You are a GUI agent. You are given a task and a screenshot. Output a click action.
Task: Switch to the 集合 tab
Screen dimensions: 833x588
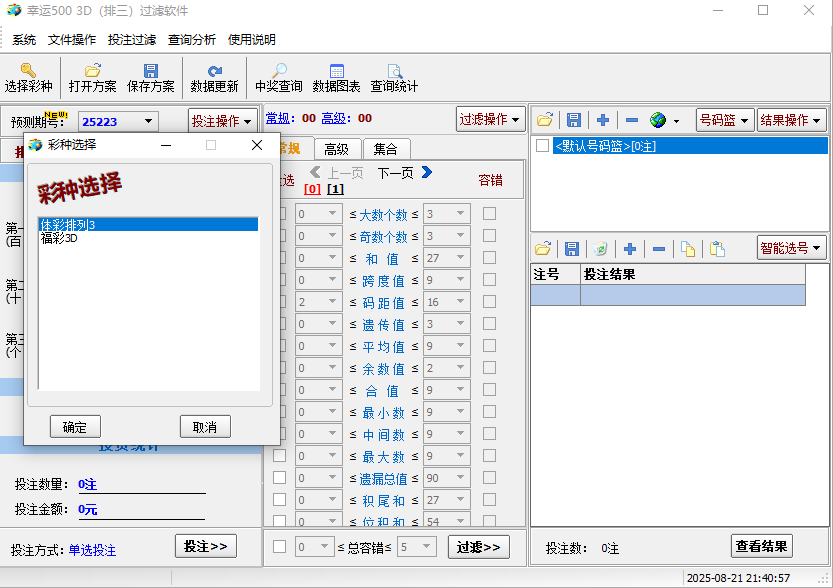tap(385, 149)
